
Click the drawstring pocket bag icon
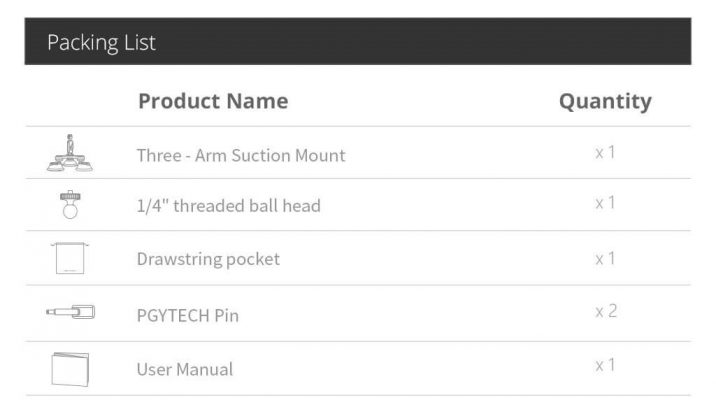coord(69,258)
